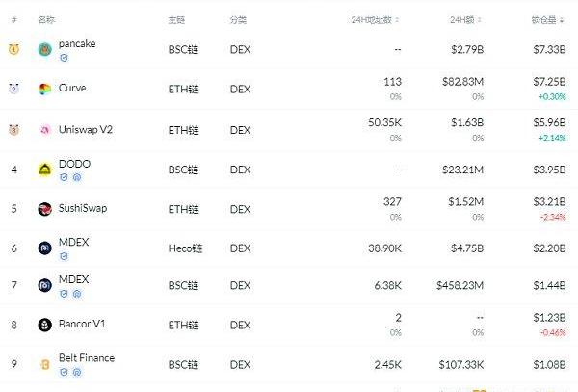Select the Uniswap V2 unicorn logo
Image resolution: width=578 pixels, height=392 pixels.
pyautogui.click(x=45, y=130)
